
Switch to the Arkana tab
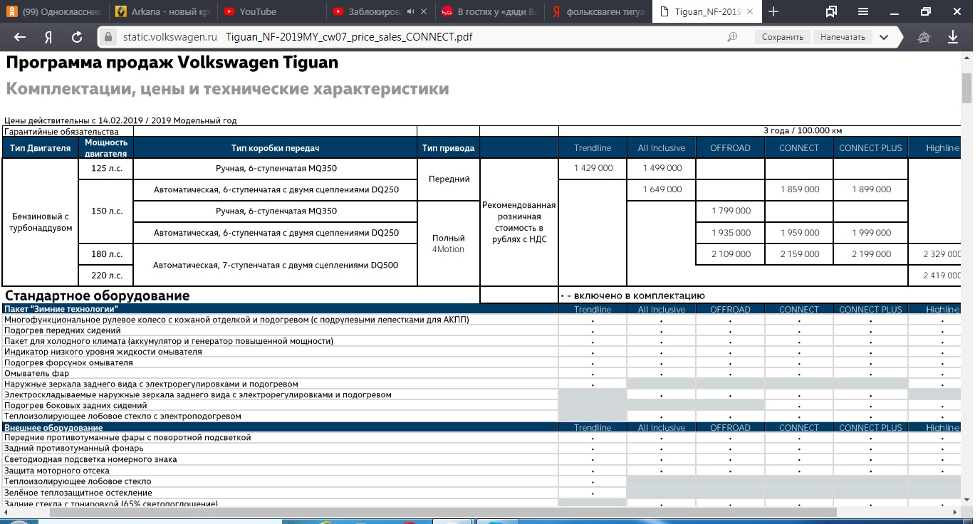coord(164,11)
